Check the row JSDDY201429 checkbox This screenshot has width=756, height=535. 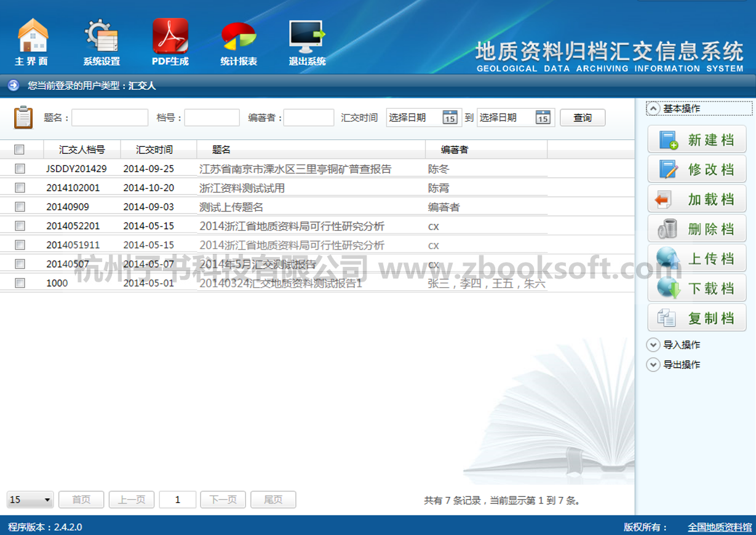(20, 168)
